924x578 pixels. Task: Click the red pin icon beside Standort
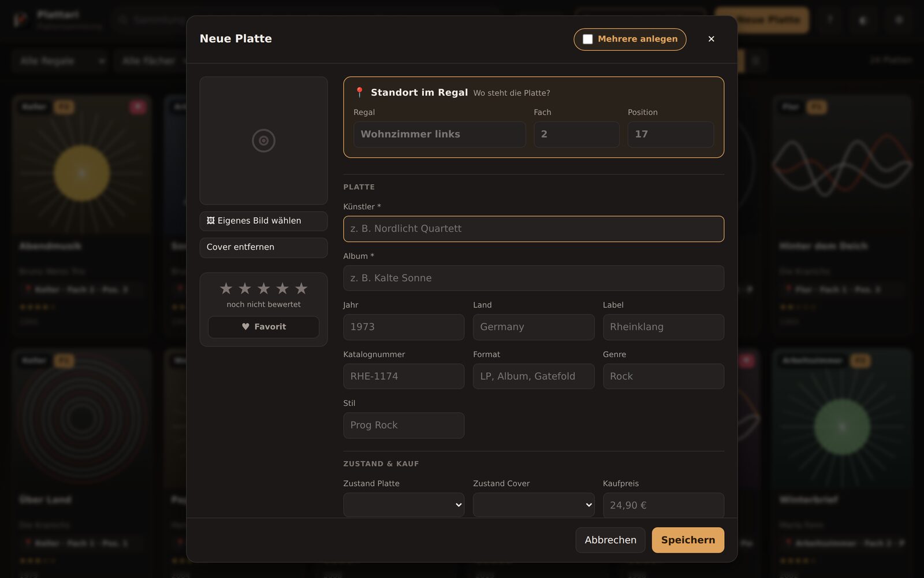click(x=359, y=92)
